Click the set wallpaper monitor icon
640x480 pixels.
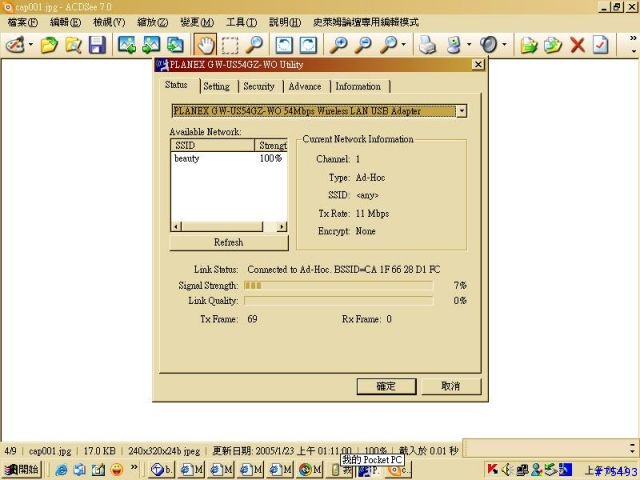tap(454, 44)
